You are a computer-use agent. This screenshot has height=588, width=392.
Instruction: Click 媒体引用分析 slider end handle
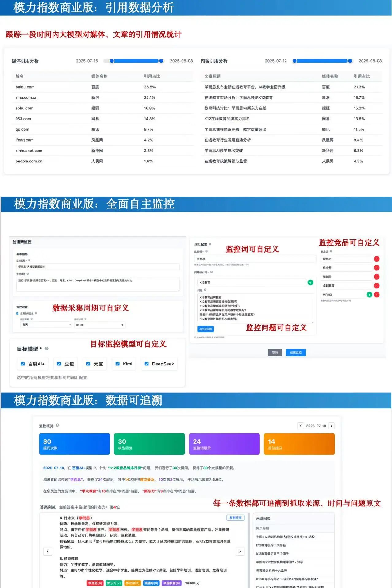click(x=161, y=61)
